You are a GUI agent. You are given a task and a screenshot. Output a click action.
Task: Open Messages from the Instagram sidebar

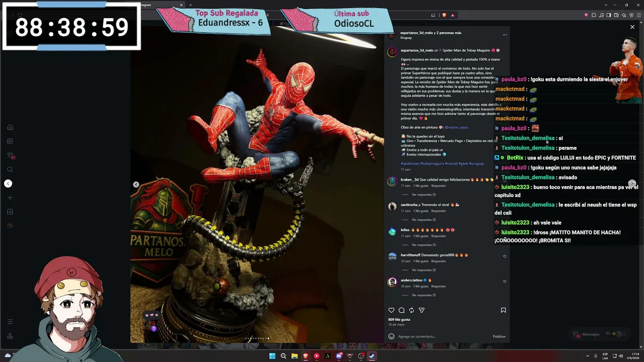10,155
